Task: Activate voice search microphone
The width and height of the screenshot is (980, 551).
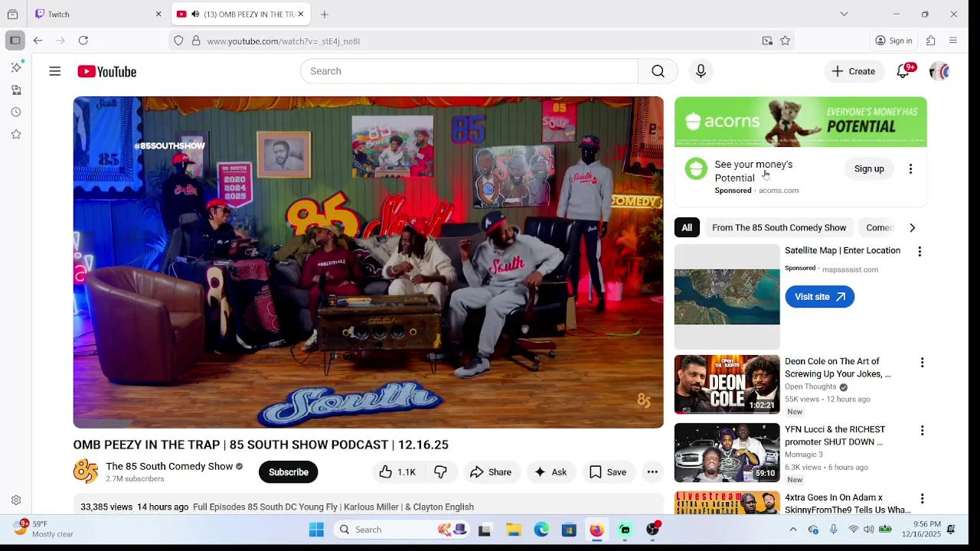Action: tap(701, 71)
